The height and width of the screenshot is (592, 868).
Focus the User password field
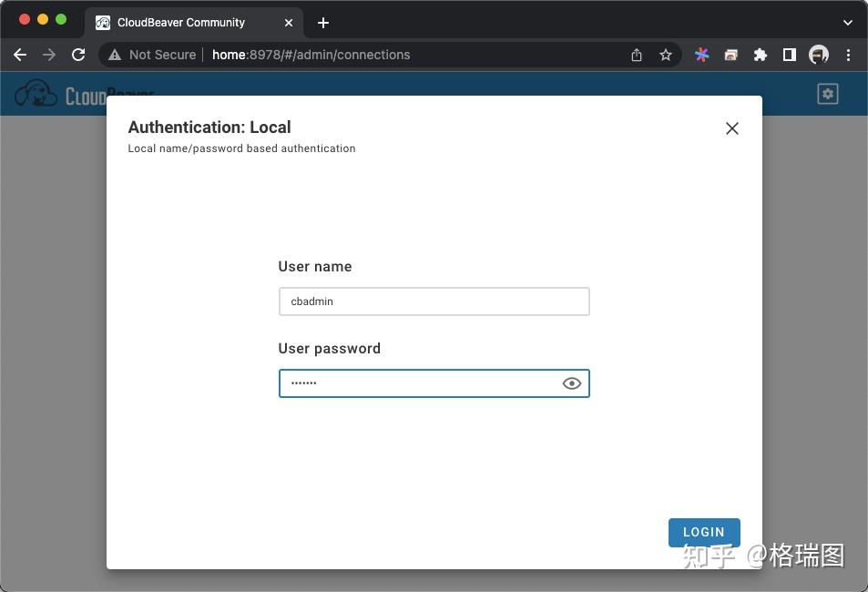(x=434, y=383)
